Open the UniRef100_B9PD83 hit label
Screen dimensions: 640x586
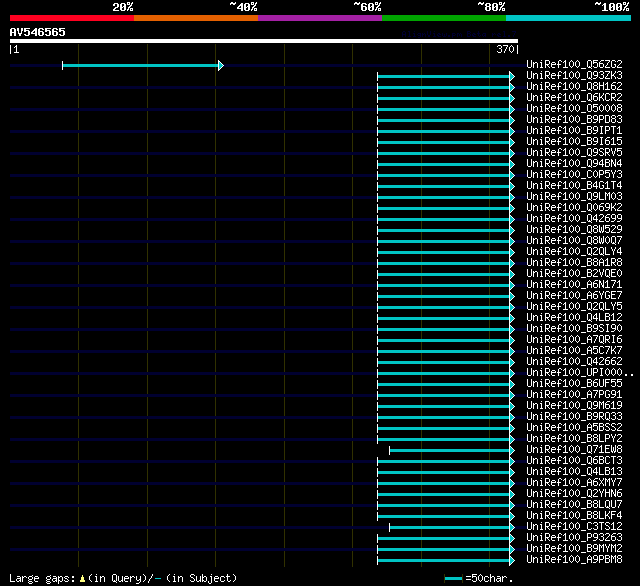click(x=574, y=120)
